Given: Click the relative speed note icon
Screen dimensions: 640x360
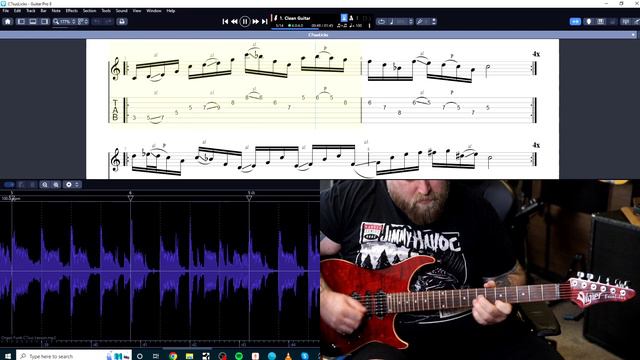Looking at the screenshot, I should point(391,21).
